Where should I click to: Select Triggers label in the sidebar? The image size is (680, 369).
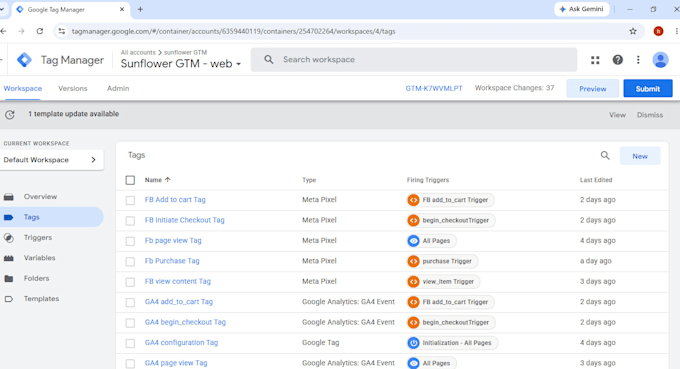(x=38, y=238)
